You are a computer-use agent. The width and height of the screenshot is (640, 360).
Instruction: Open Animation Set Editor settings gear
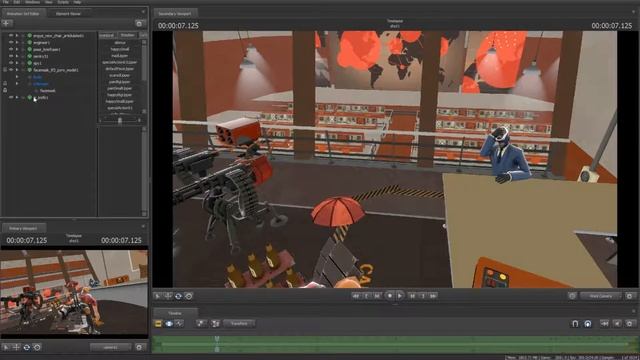click(x=139, y=24)
